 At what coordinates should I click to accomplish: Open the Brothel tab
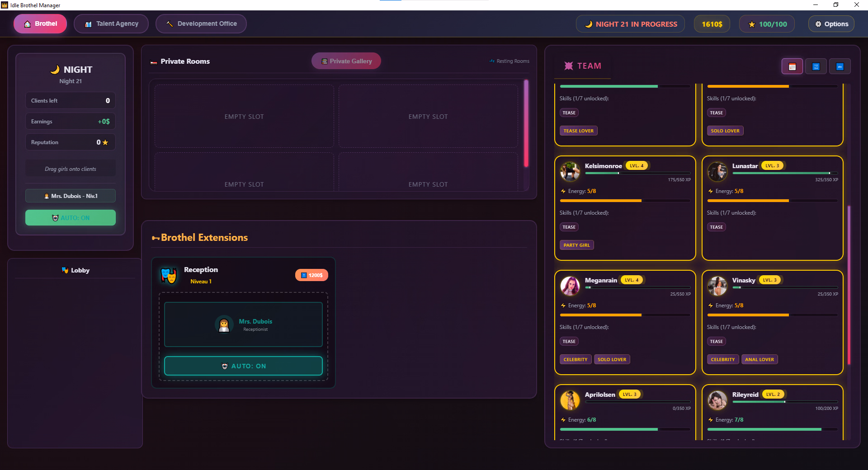tap(40, 24)
